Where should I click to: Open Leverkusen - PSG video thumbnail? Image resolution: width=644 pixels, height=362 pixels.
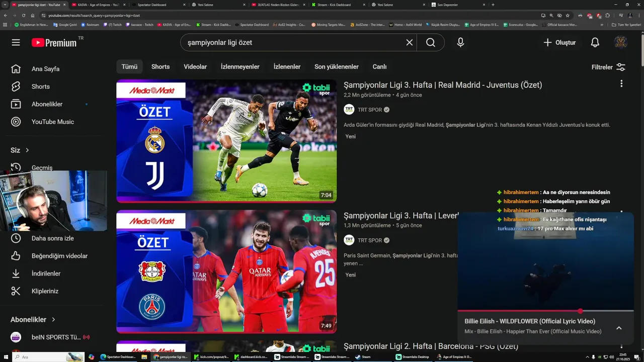226,271
